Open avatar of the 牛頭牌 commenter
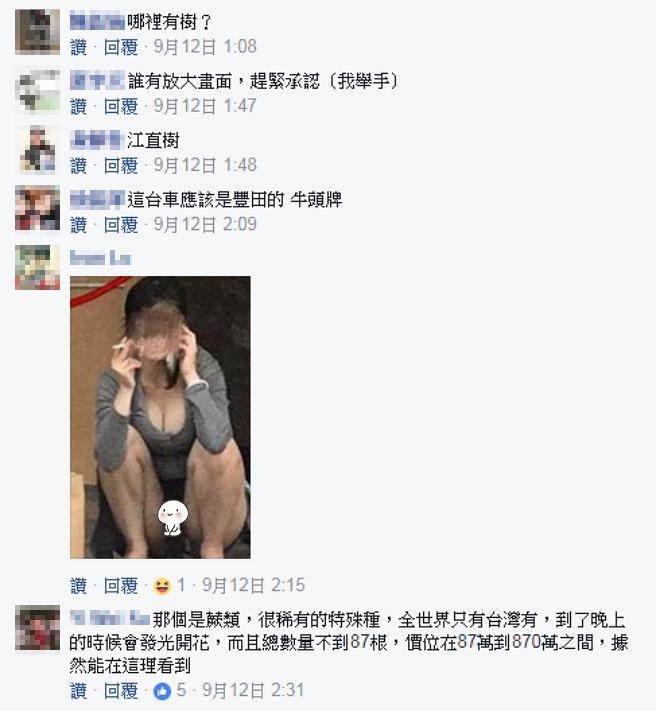Screen dimensions: 656x711 pyautogui.click(x=38, y=208)
